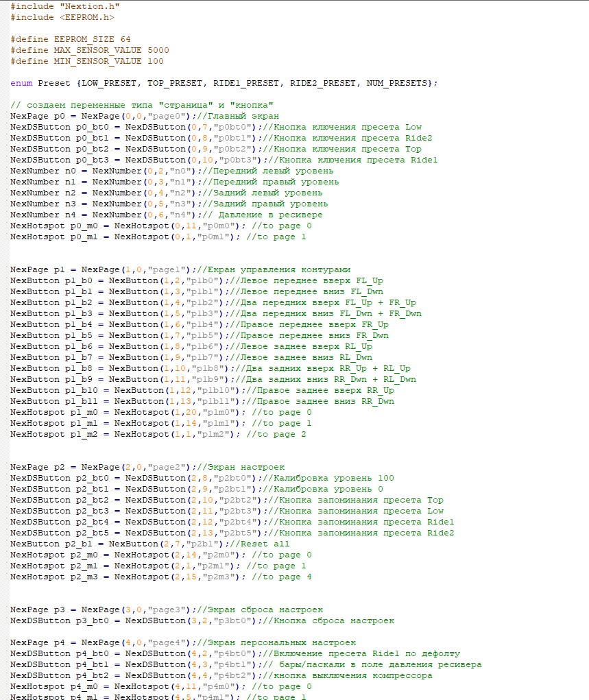Click the 'NexDSButton p2_bt5' line

click(x=232, y=533)
